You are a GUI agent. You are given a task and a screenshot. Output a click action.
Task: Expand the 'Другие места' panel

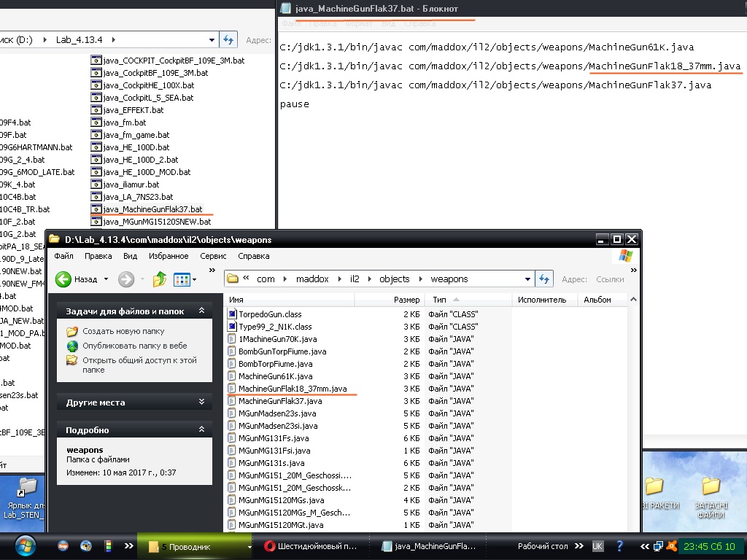[201, 402]
